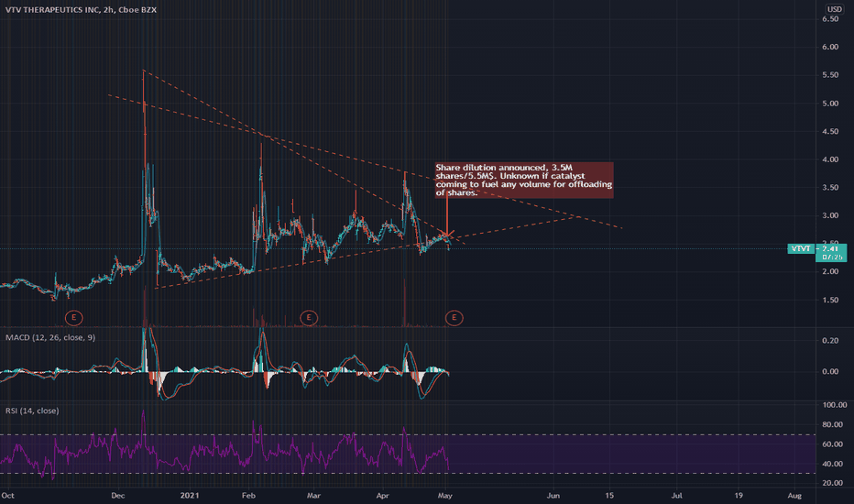The width and height of the screenshot is (854, 504).
Task: Click the 5.00 price axis label
Action: tap(830, 104)
